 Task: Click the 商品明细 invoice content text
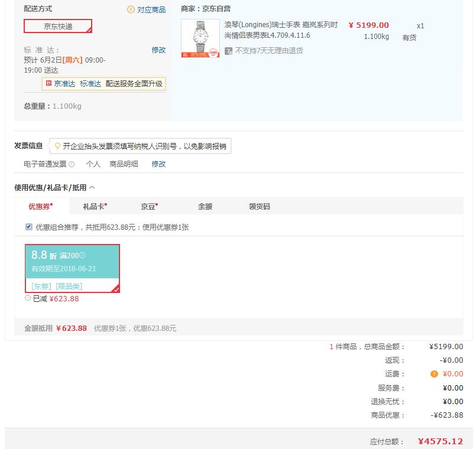[x=124, y=164]
